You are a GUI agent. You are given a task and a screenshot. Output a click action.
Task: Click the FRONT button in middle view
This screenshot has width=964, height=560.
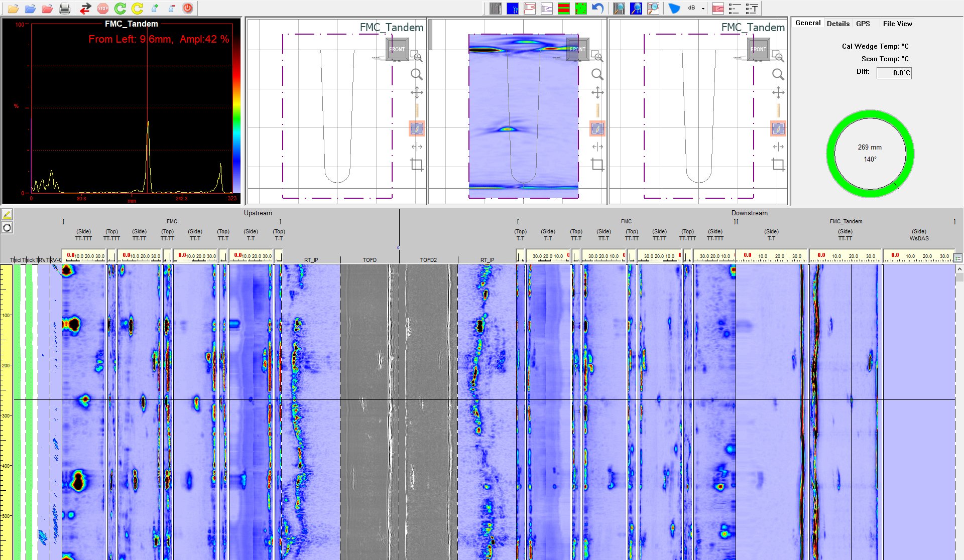click(x=577, y=49)
